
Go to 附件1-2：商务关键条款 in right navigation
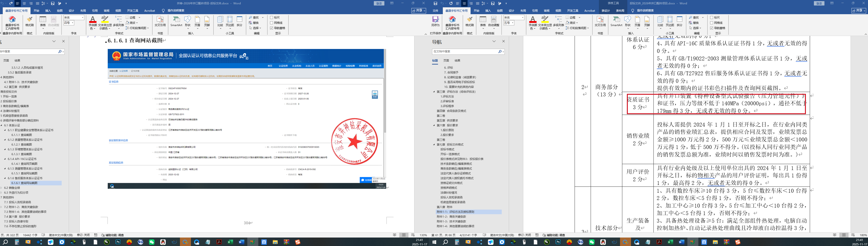coord(452,217)
